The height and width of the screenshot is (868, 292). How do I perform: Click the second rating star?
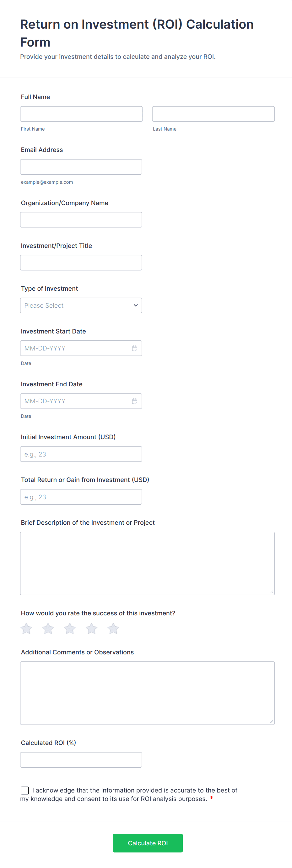[x=48, y=628]
